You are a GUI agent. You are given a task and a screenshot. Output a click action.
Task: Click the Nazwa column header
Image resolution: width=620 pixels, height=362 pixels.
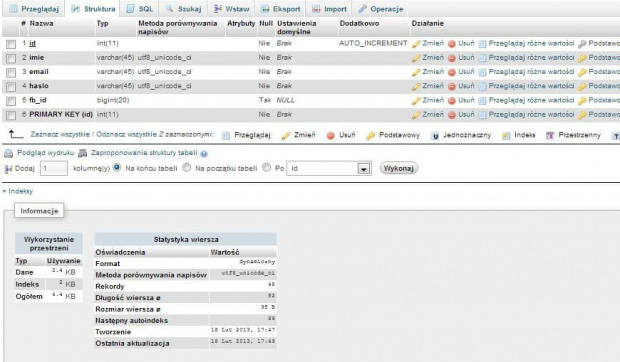tap(41, 23)
